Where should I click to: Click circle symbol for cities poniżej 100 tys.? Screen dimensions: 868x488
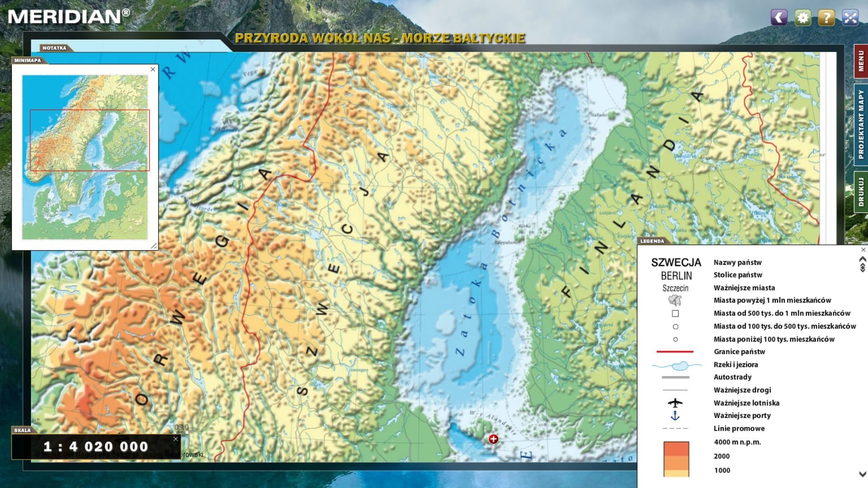[x=675, y=339]
